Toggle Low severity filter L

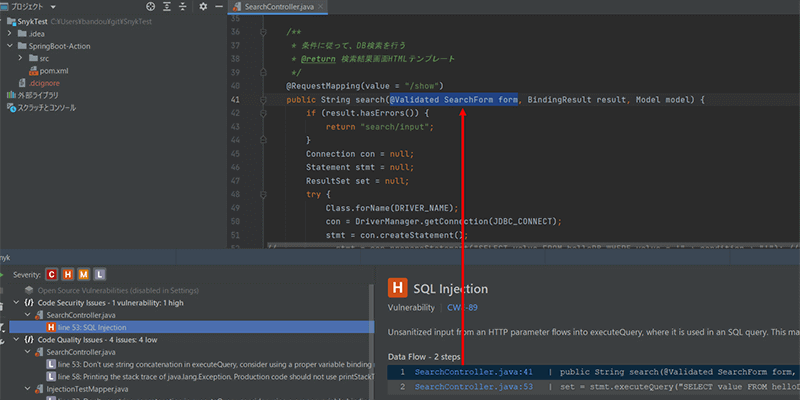(100, 274)
